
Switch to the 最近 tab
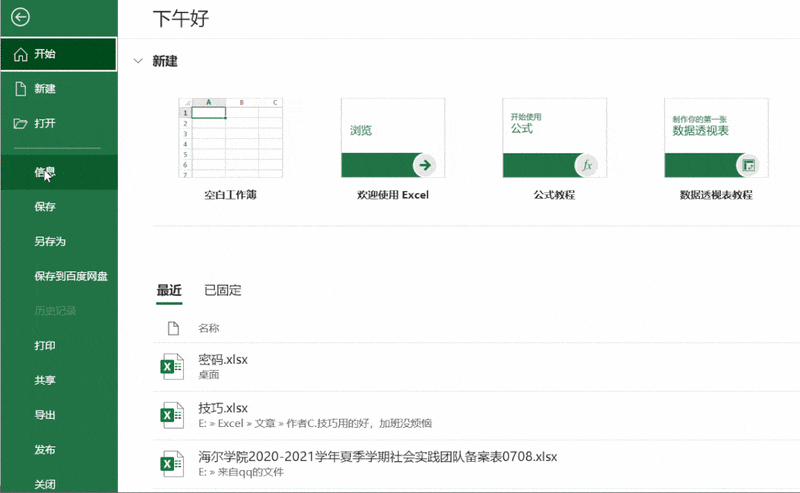coord(169,290)
